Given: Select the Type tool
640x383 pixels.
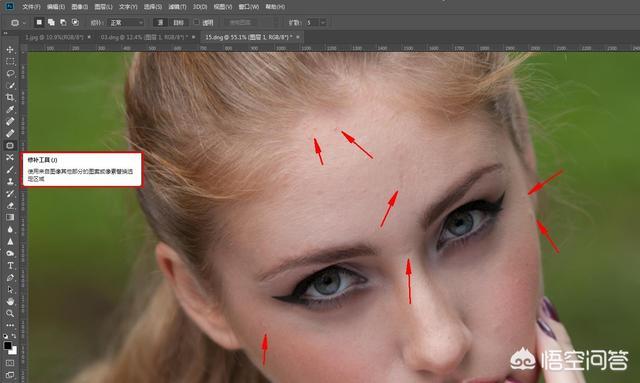Looking at the screenshot, I should click(10, 265).
